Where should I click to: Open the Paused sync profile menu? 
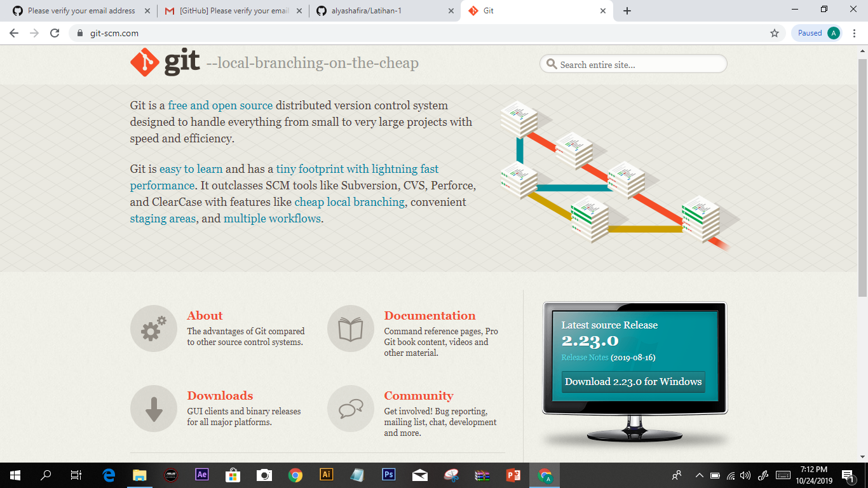click(816, 32)
